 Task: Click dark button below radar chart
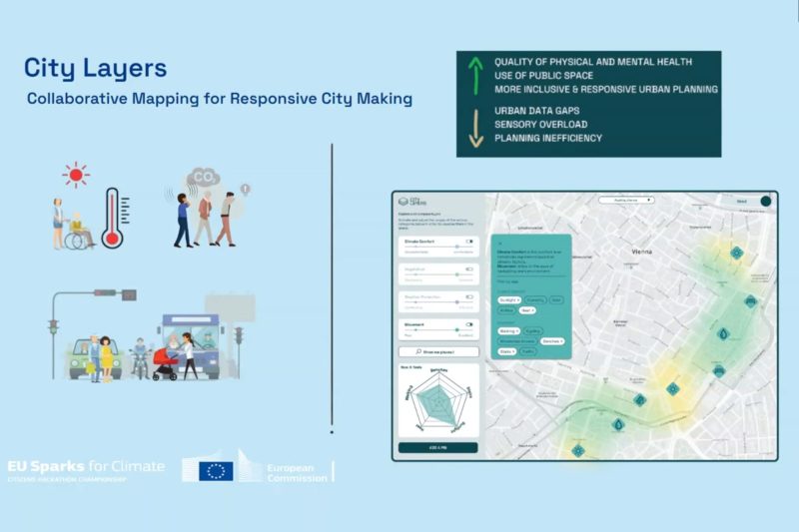click(437, 447)
